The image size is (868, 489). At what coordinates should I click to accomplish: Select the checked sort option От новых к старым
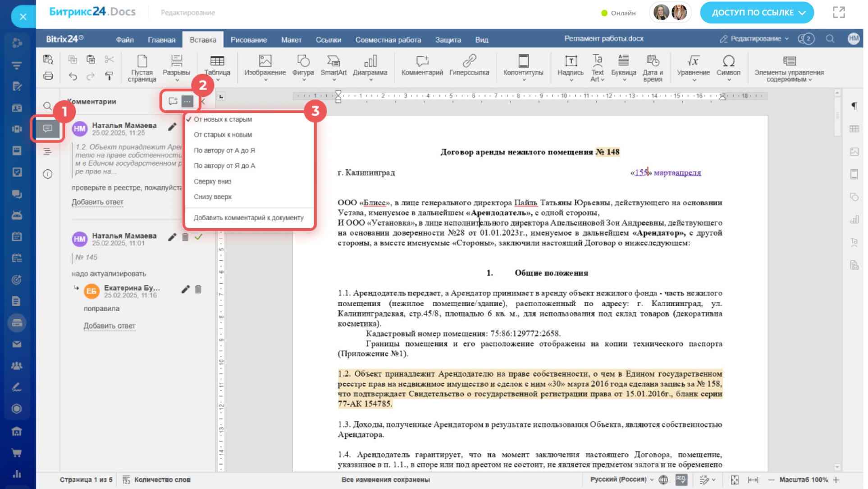(x=223, y=119)
